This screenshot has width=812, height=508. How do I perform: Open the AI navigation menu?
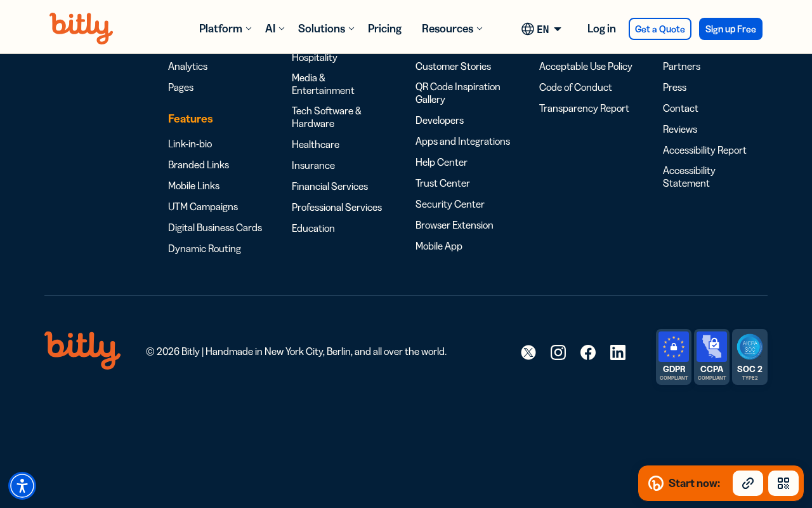[275, 29]
